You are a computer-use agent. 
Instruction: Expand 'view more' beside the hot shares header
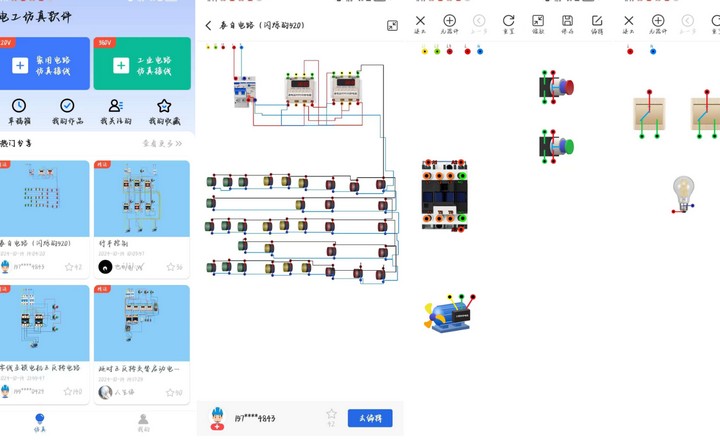(x=162, y=143)
